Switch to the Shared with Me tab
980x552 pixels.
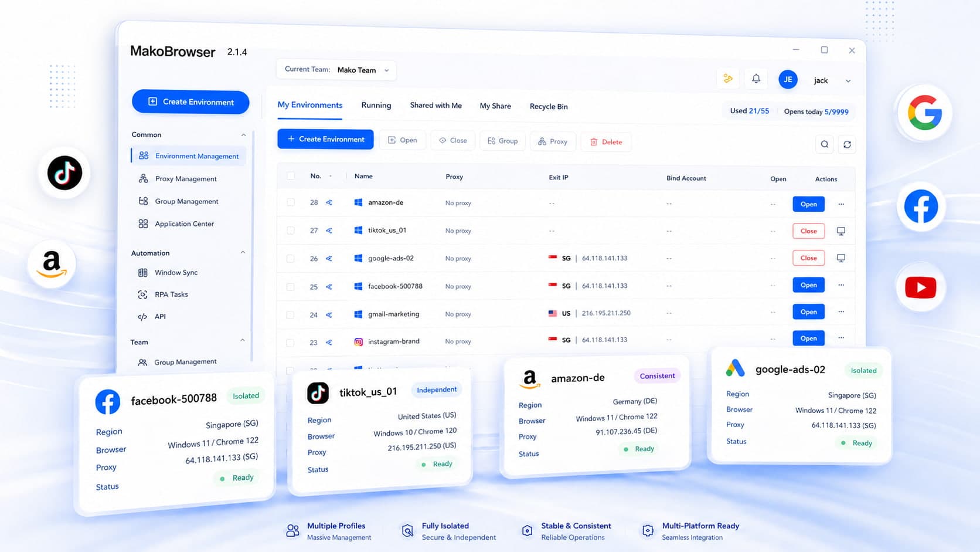[436, 106]
